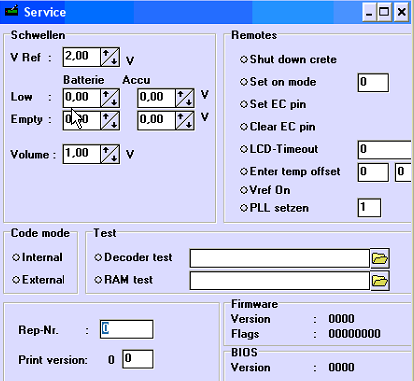Screen dimensions: 414x381
Task: Browse for Decoder test file folder icon
Action: click(380, 258)
